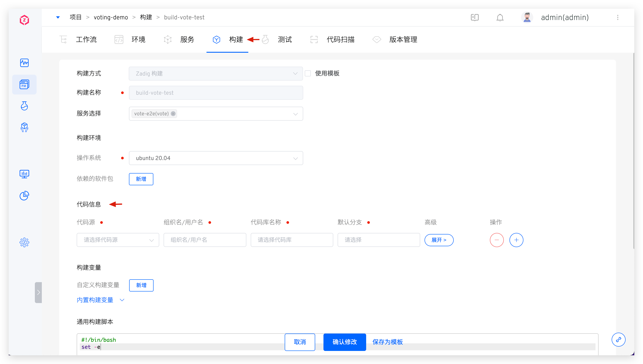Click the 保存为模板 link
Screen dimensions: 643x364
(x=387, y=342)
